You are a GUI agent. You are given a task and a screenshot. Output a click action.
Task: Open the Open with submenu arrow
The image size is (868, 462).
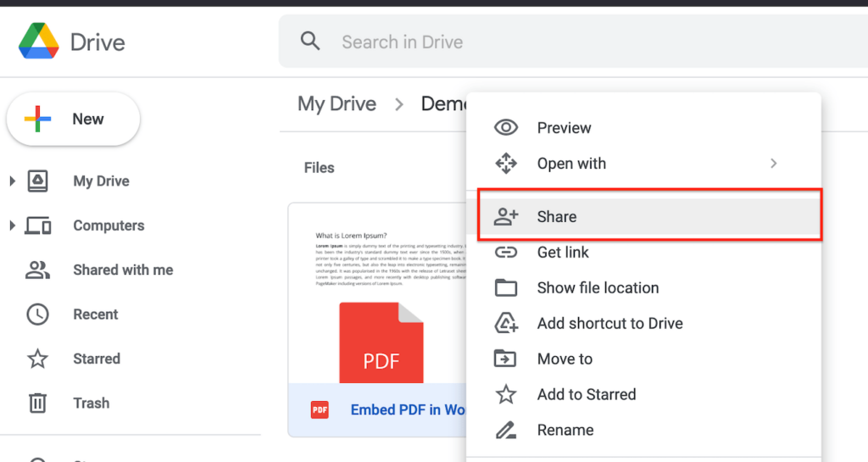(773, 163)
